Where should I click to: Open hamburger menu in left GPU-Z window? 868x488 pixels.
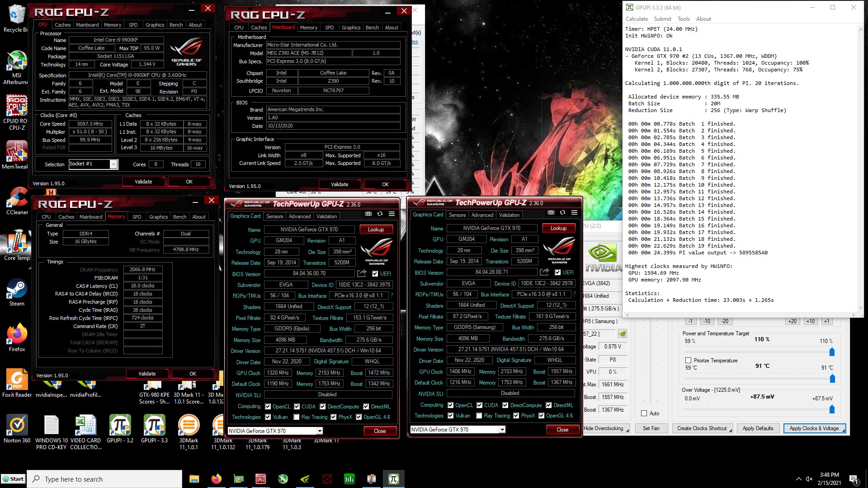coord(392,214)
